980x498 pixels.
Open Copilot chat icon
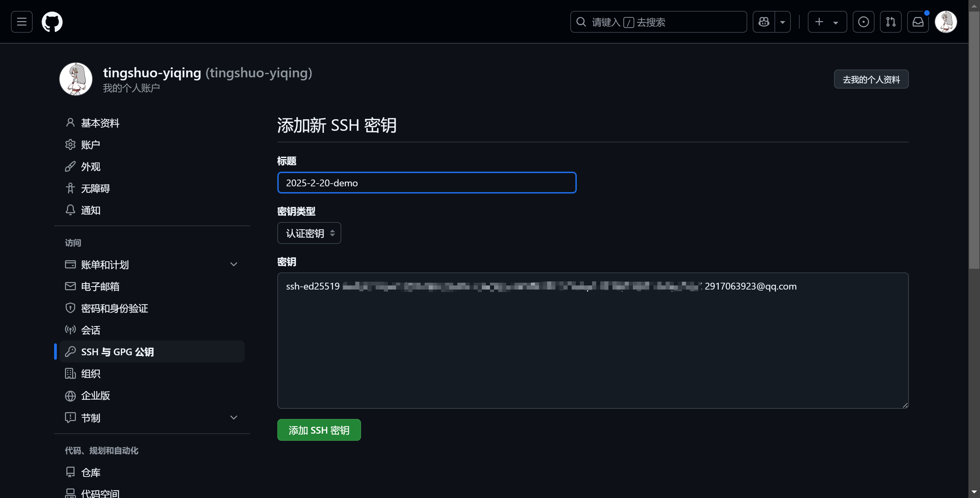click(x=764, y=22)
